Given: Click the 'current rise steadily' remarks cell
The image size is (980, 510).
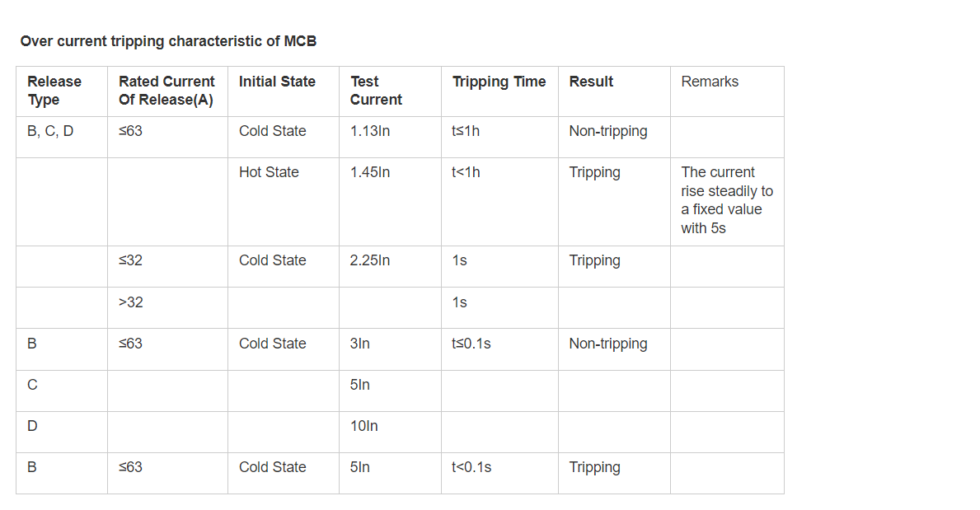Looking at the screenshot, I should click(727, 200).
